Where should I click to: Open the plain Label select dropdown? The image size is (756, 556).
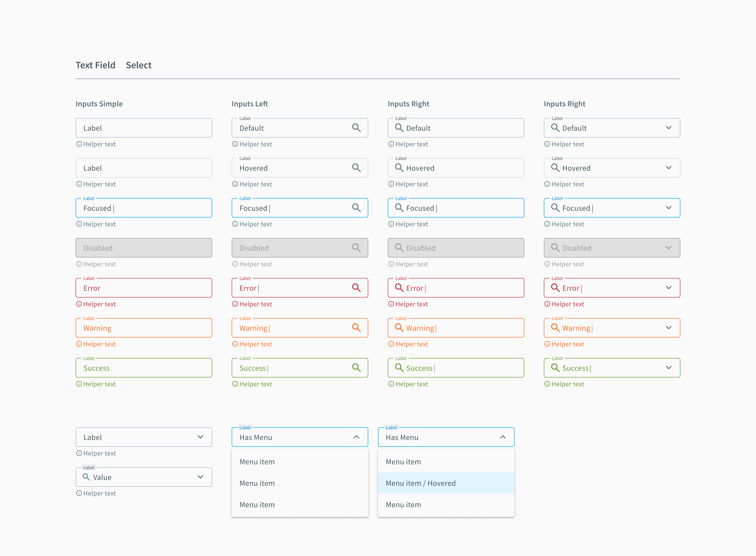tap(200, 437)
